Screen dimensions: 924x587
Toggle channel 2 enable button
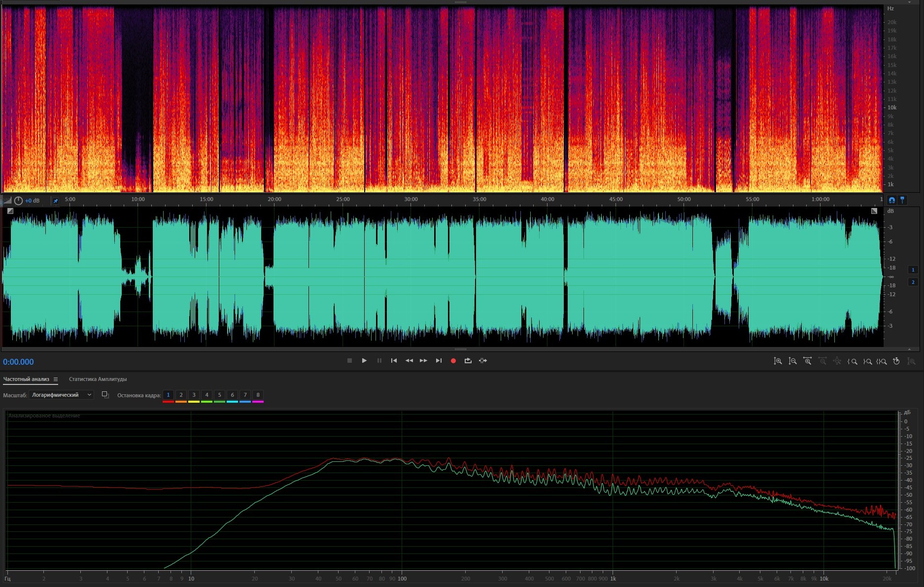[x=913, y=282]
